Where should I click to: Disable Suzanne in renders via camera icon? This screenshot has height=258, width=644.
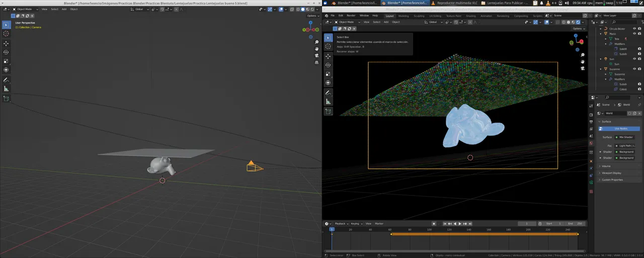click(x=639, y=69)
